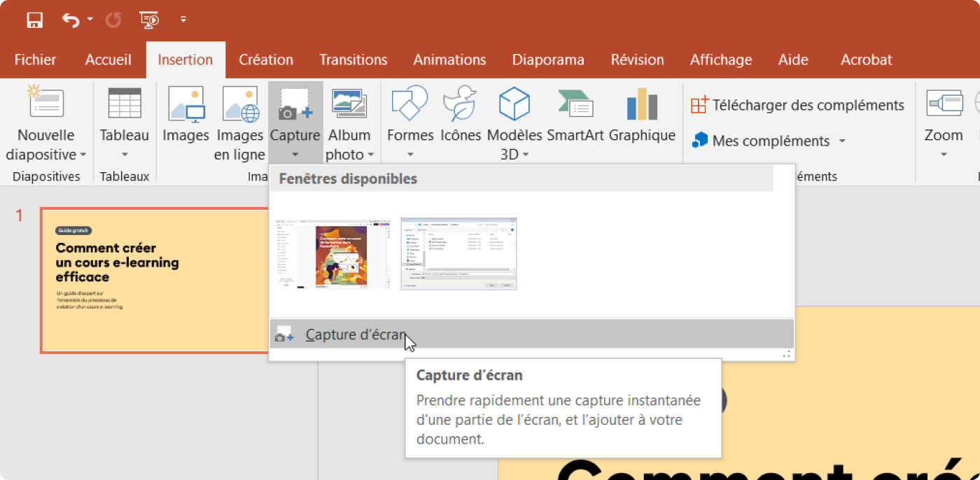Viewport: 980px width, 480px height.
Task: Click the resize grip of the Capture menu
Action: coord(787,354)
